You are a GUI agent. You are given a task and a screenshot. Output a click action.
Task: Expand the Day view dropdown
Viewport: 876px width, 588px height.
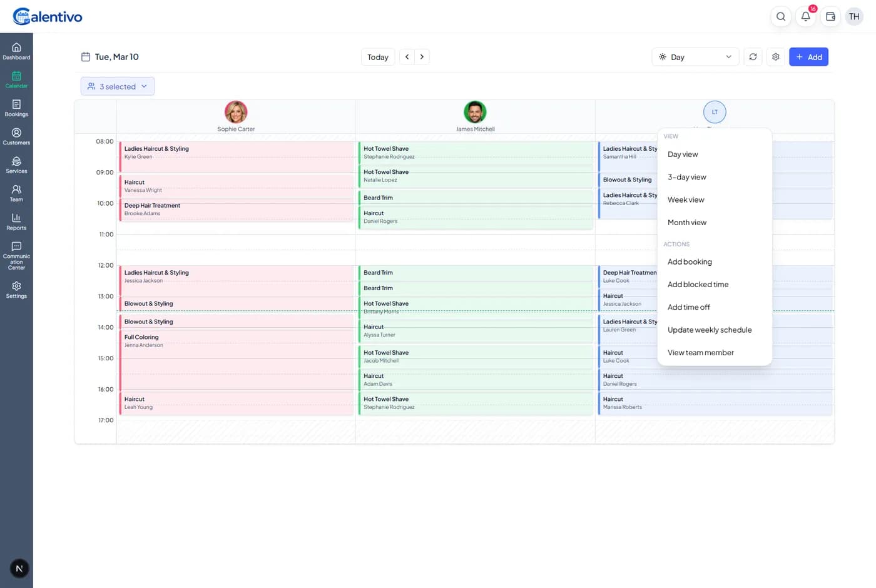pyautogui.click(x=695, y=57)
